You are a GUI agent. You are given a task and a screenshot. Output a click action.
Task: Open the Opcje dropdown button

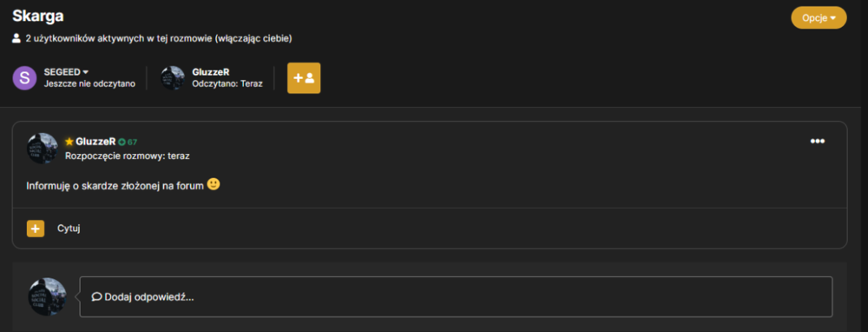coord(819,17)
